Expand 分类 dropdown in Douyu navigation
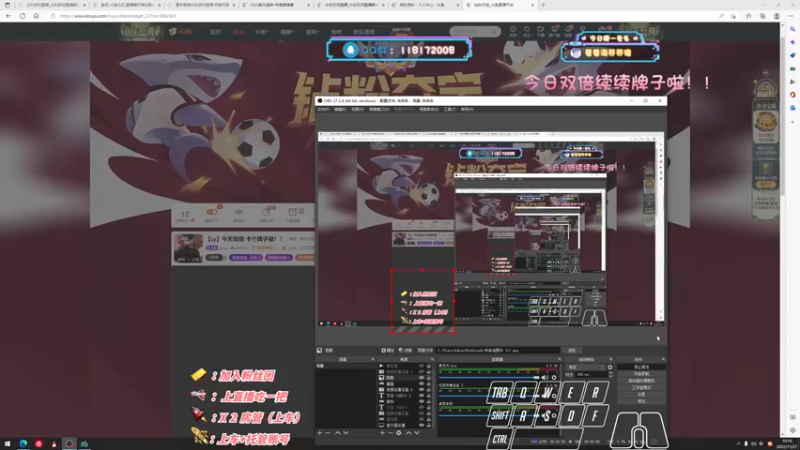800x450 pixels. click(x=261, y=32)
